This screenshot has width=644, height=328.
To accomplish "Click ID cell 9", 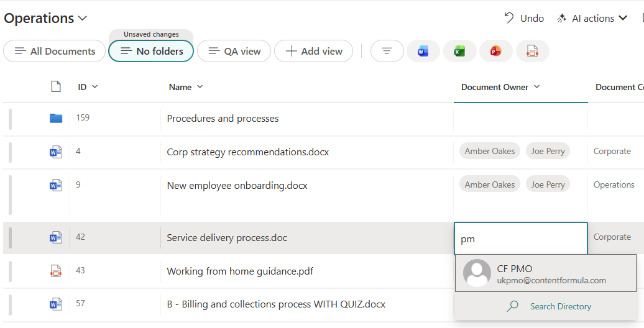I will point(78,184).
